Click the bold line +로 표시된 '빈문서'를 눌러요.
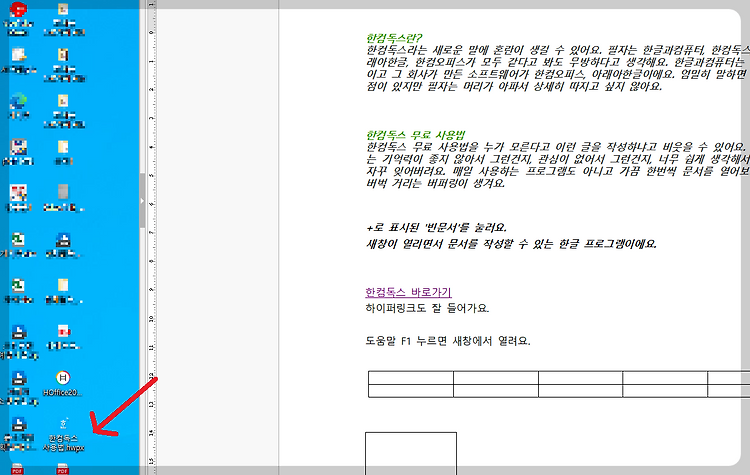 point(436,227)
